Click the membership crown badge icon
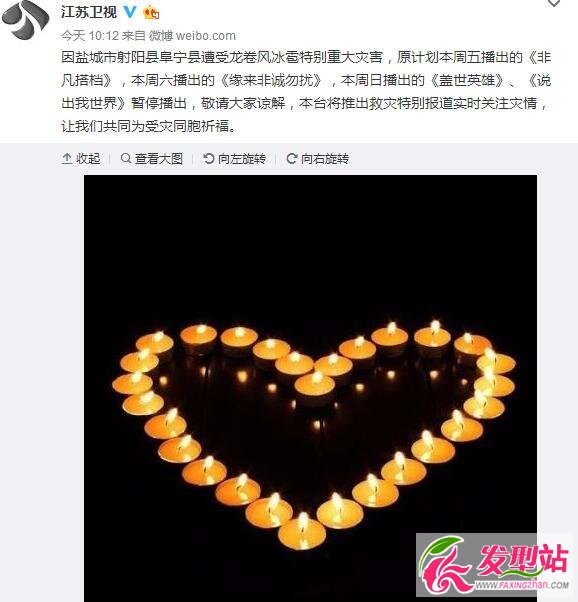 pyautogui.click(x=151, y=13)
